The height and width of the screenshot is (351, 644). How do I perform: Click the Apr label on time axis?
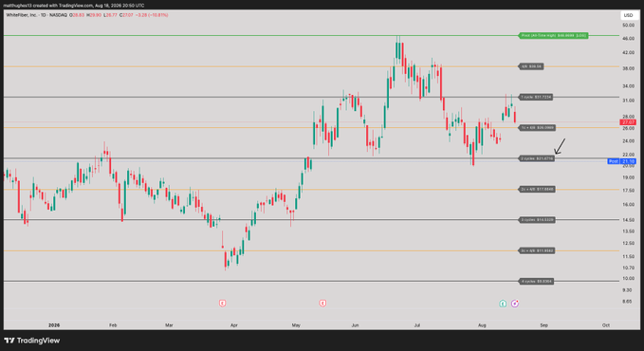(233, 325)
